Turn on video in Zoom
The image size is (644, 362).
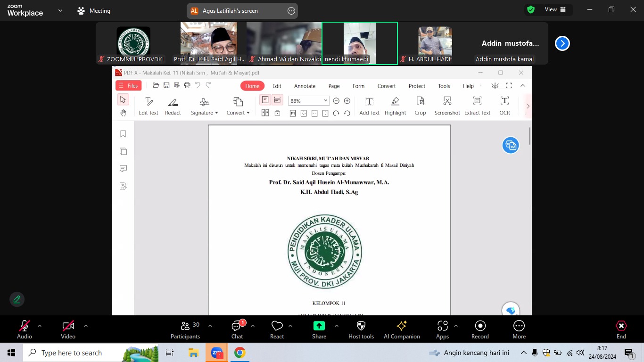coord(68,329)
